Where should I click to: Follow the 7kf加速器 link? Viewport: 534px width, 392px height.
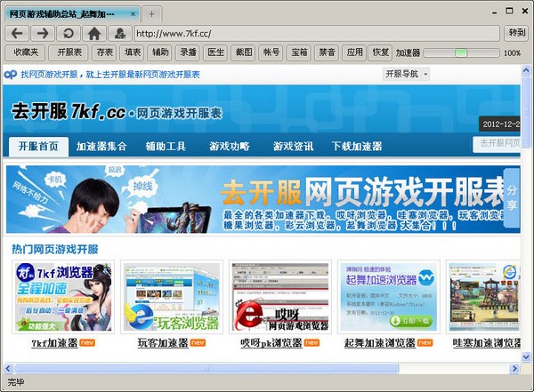coord(54,343)
